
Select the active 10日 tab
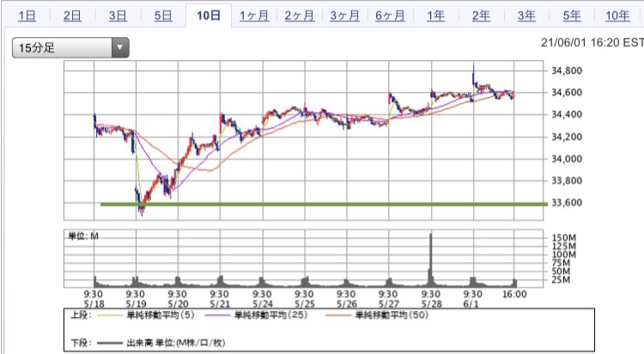point(209,15)
